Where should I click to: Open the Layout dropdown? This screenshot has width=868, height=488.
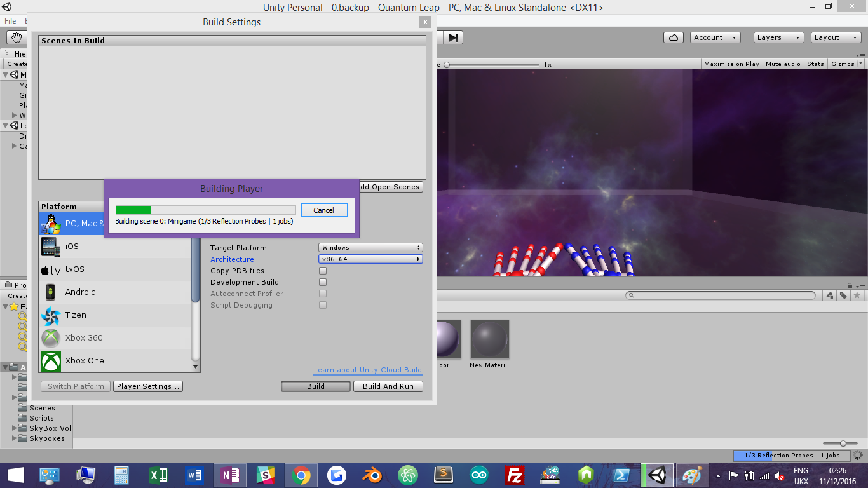pyautogui.click(x=836, y=37)
